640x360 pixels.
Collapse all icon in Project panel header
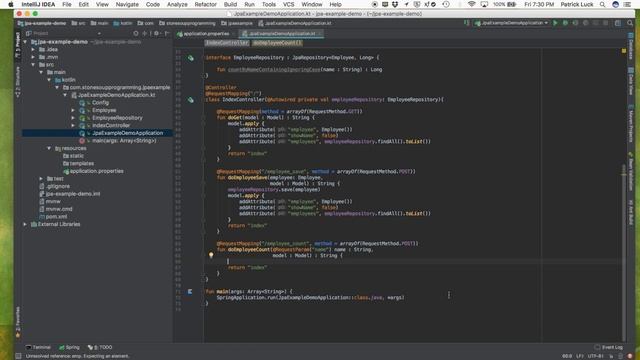(144, 33)
